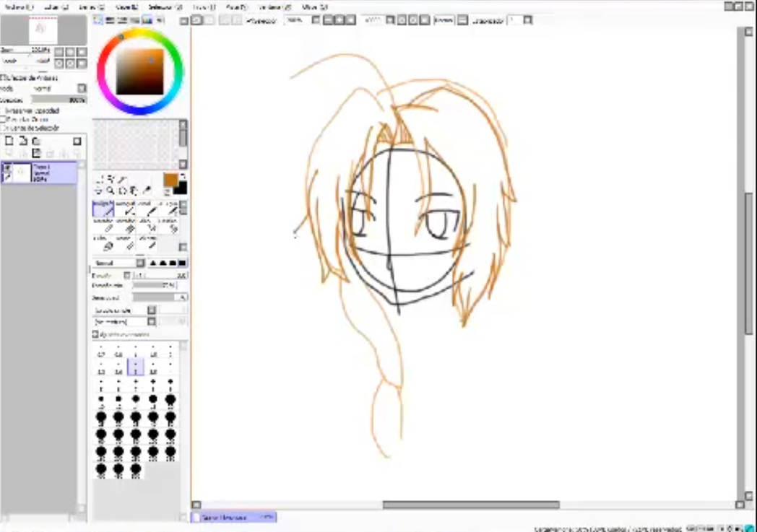Click toolbar zoom in plus button
The image size is (757, 532).
pyautogui.click(x=339, y=20)
